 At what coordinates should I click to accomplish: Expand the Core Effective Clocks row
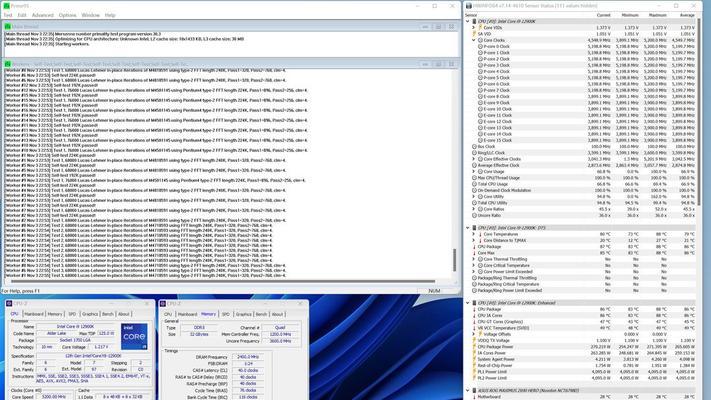pos(474,159)
